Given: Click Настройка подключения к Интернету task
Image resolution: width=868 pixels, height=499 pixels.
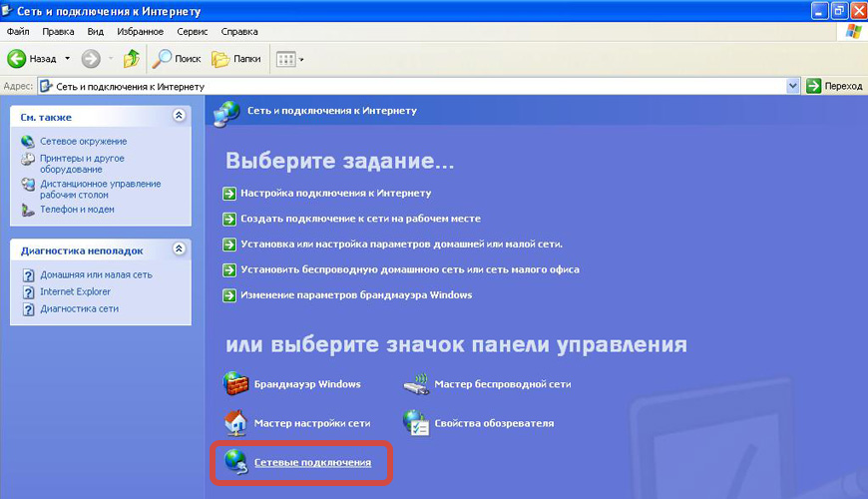Looking at the screenshot, I should (335, 193).
